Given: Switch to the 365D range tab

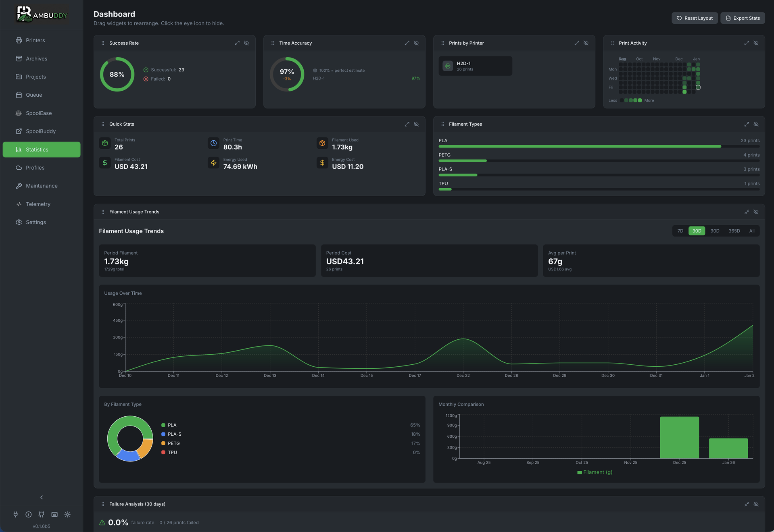Looking at the screenshot, I should [734, 231].
